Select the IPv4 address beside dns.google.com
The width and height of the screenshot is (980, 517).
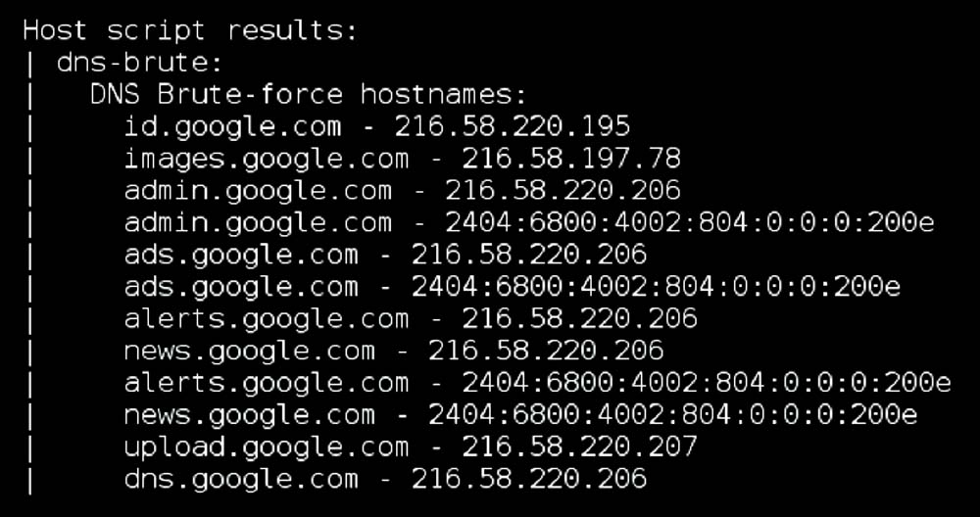tap(529, 479)
